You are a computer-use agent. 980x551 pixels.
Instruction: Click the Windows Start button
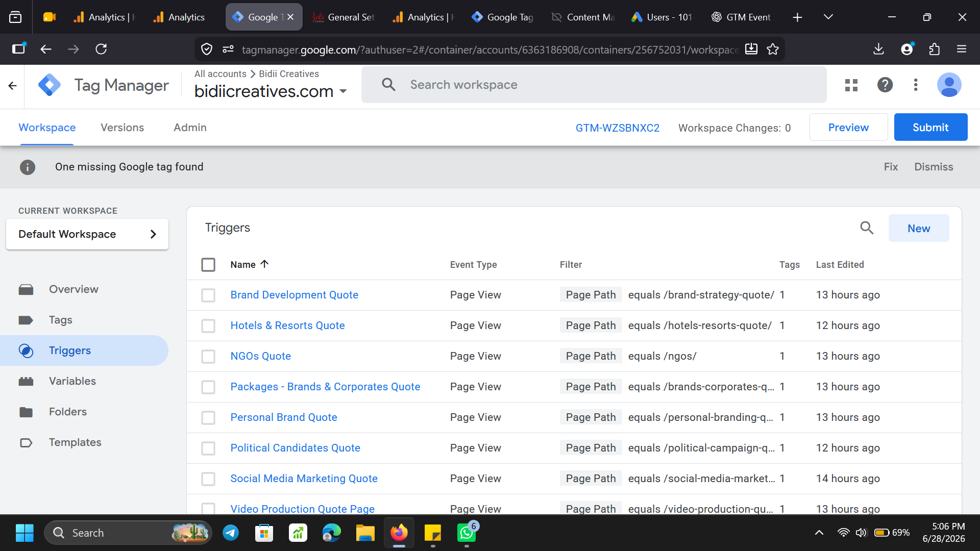[x=24, y=533]
